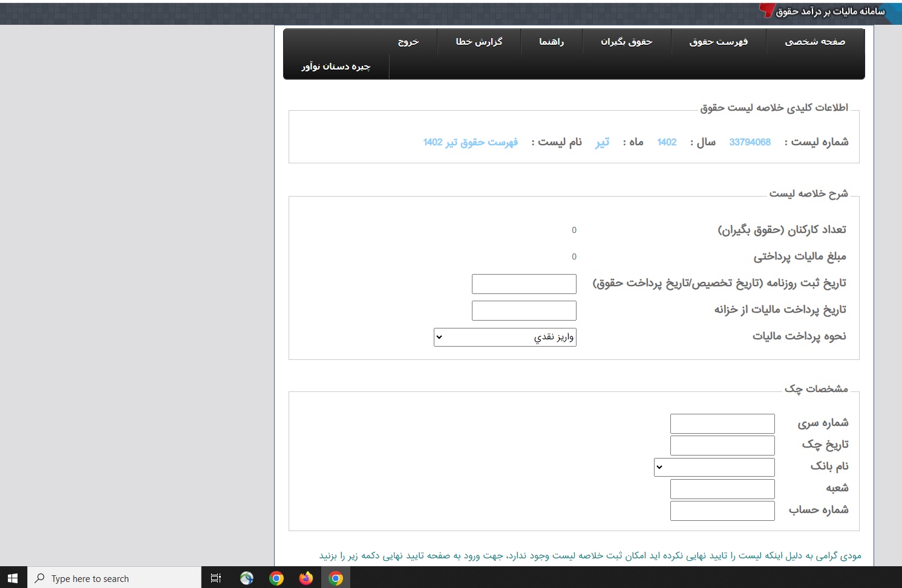The image size is (902, 588).
Task: Open the راهنما help menu
Action: (551, 42)
